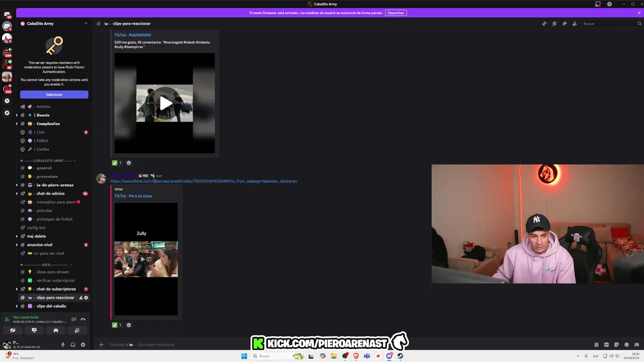Expand anuncios-nivel channel threads
This screenshot has height=362, width=644.
[17, 245]
